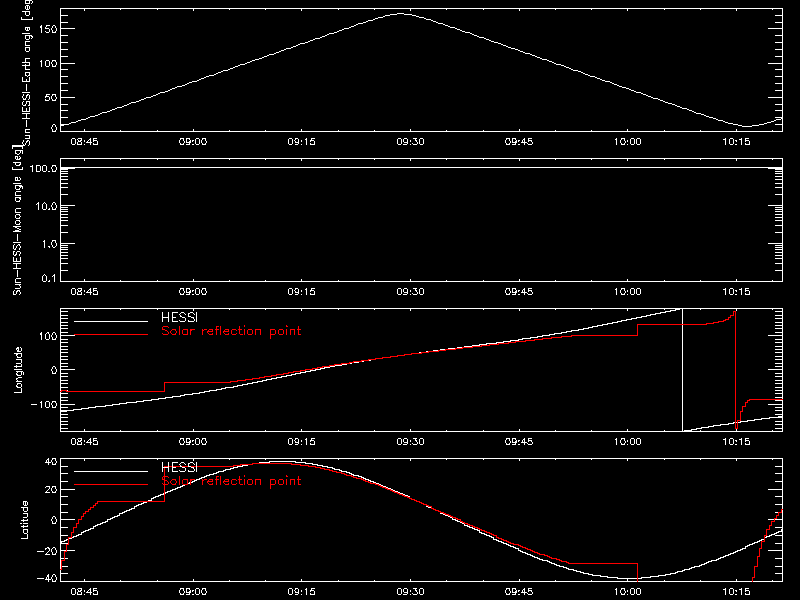The image size is (800, 600).
Task: Click white legend line sample in Latitude plot
Action: click(x=111, y=471)
